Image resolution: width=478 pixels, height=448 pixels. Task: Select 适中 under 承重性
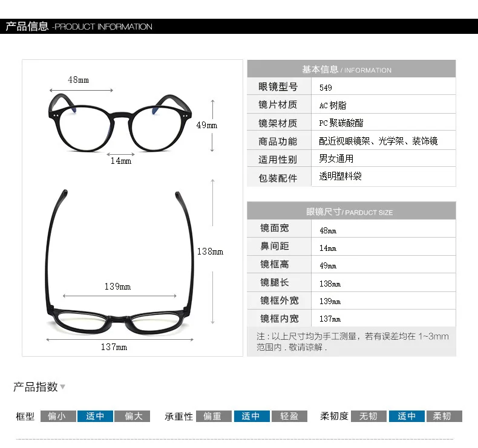point(252,416)
